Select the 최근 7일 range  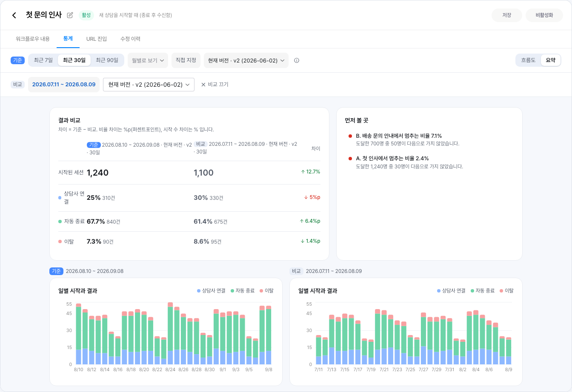click(x=43, y=60)
